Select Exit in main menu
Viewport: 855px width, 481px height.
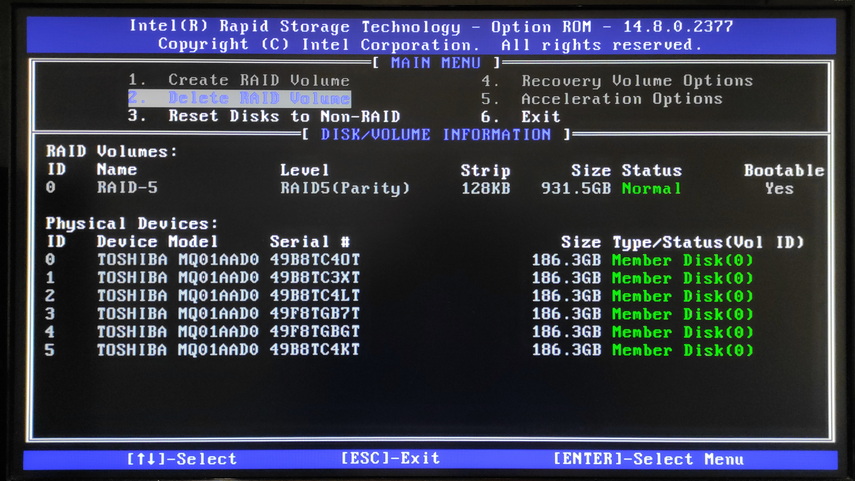point(521,117)
